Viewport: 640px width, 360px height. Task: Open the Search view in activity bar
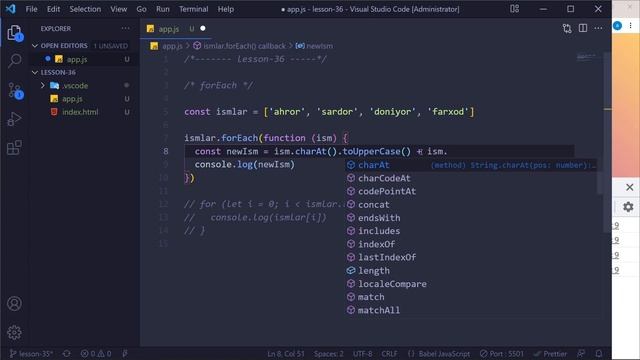(x=14, y=60)
